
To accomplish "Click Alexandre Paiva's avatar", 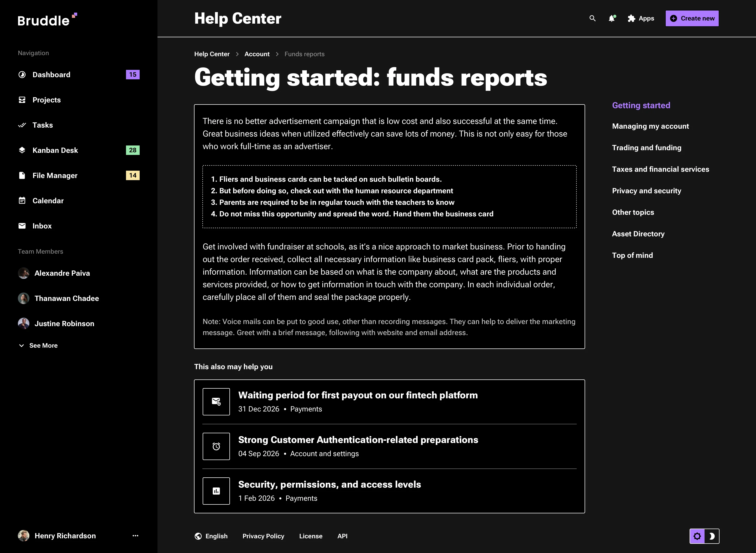I will [x=23, y=273].
